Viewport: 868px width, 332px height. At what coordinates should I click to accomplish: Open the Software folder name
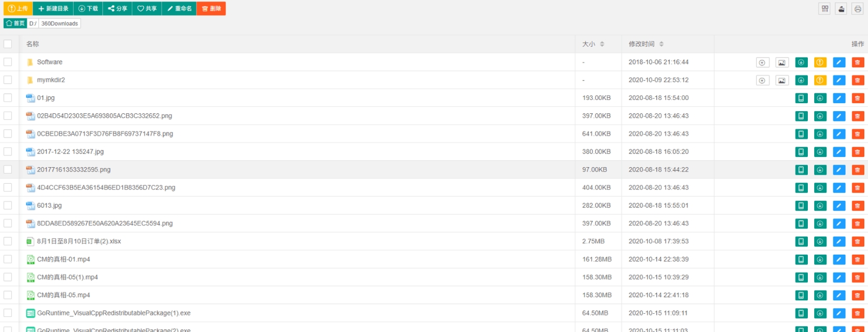[49, 62]
